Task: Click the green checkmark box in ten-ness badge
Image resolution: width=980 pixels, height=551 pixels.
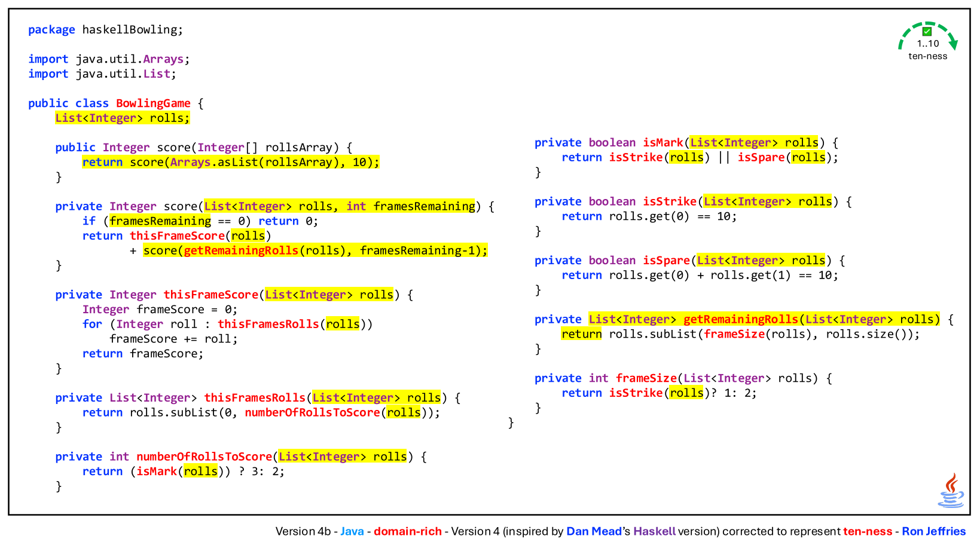Action: 927,32
